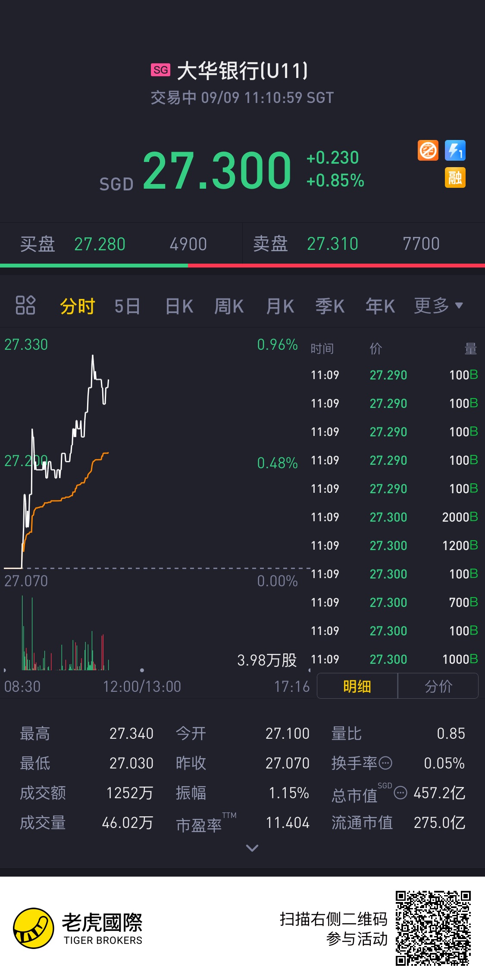Expand more stats with the down chevron

point(252,848)
